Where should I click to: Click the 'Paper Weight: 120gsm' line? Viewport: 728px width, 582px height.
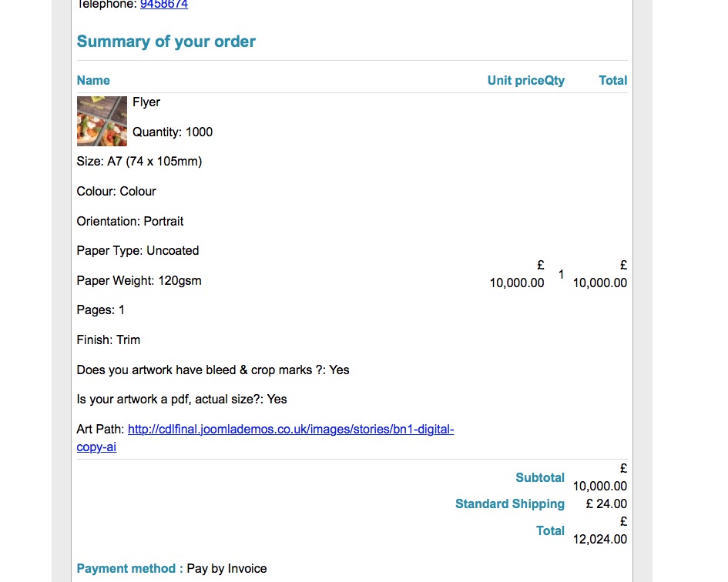point(139,281)
